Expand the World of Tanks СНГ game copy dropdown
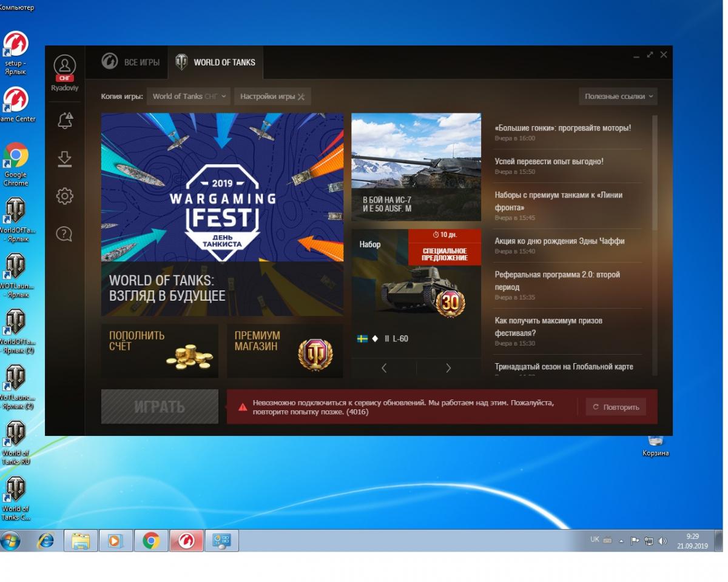Image resolution: width=728 pixels, height=582 pixels. coord(189,96)
